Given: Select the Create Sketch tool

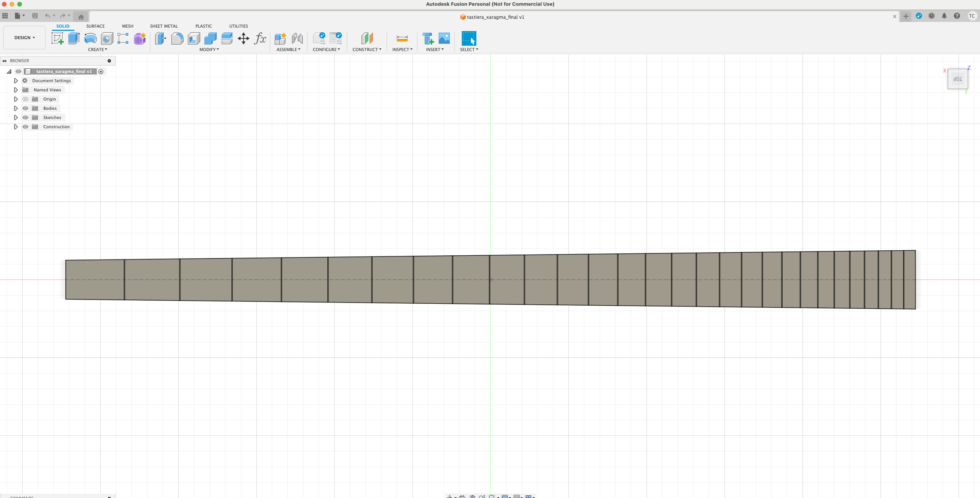Looking at the screenshot, I should (57, 38).
